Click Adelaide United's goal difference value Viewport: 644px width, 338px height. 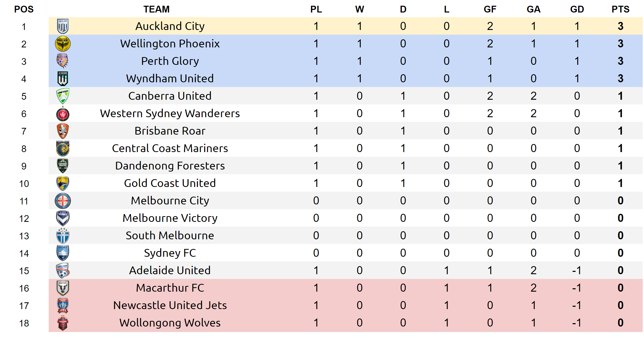tap(577, 271)
